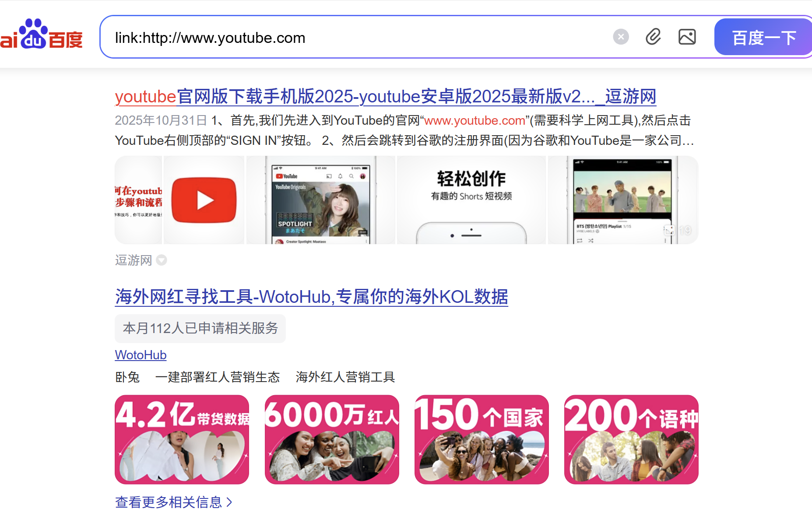Click 查看更多相关信息 link
The image size is (812, 519).
[x=173, y=502]
